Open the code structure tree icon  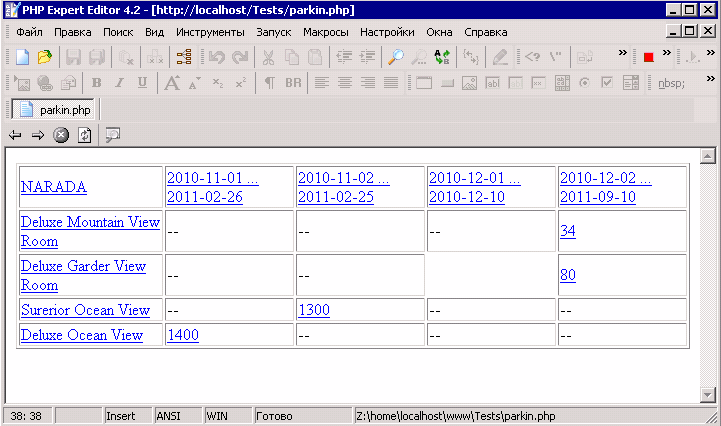point(184,57)
